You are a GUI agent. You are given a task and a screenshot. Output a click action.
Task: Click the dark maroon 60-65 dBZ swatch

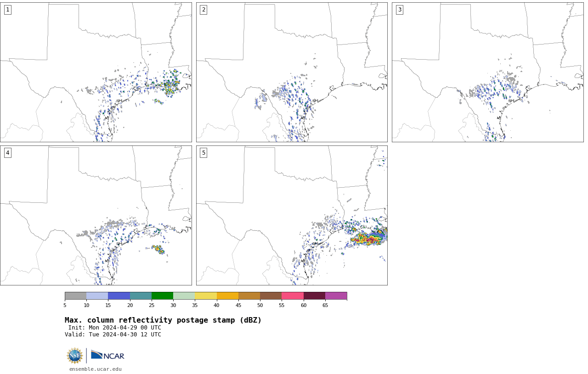[x=314, y=296]
